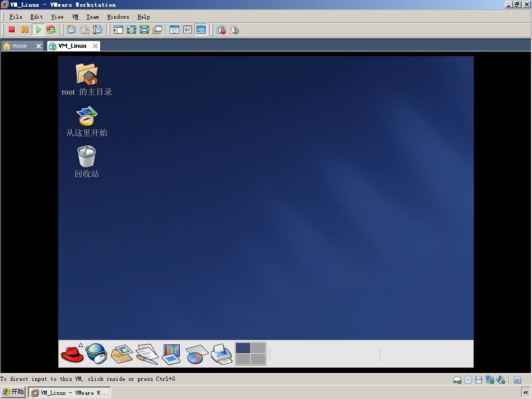The height and width of the screenshot is (399, 532).
Task: Click the network adapter status icon
Action: (x=489, y=380)
